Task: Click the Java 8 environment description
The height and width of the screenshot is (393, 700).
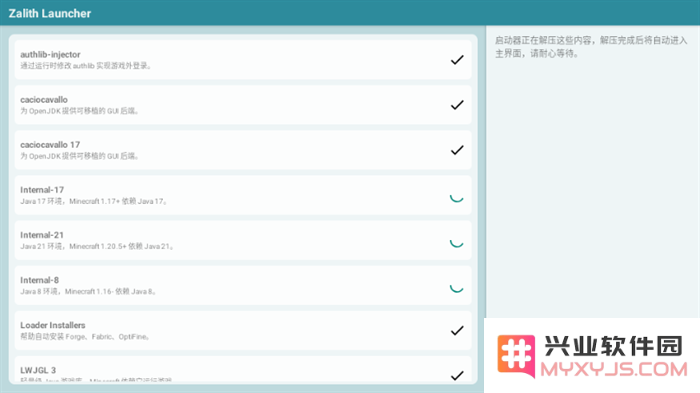Action: (88, 292)
